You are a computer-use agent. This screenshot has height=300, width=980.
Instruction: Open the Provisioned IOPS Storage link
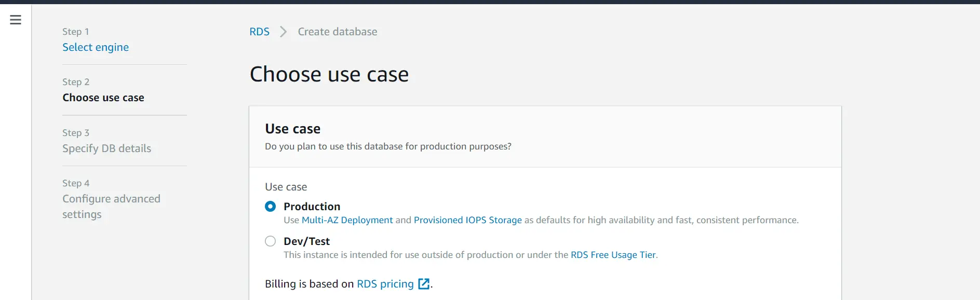click(x=467, y=220)
